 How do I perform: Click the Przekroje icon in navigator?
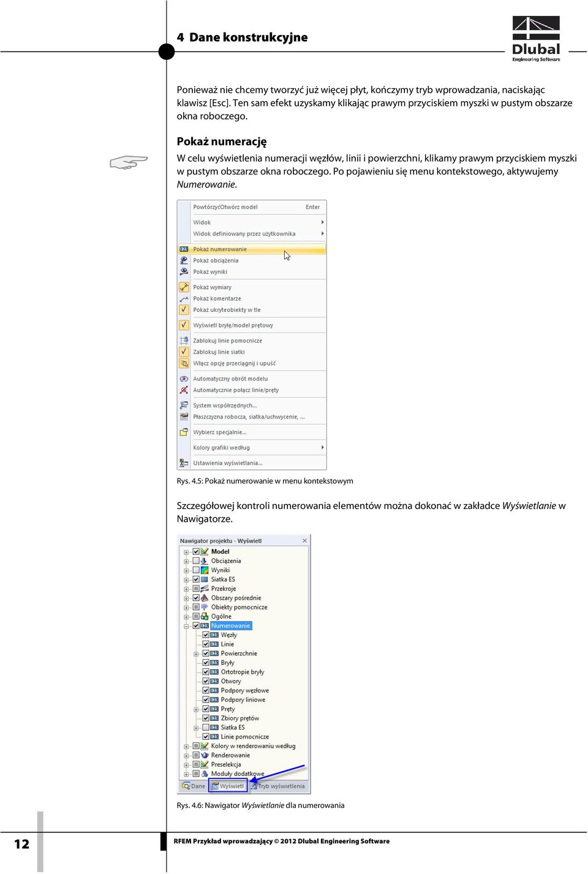pyautogui.click(x=205, y=589)
